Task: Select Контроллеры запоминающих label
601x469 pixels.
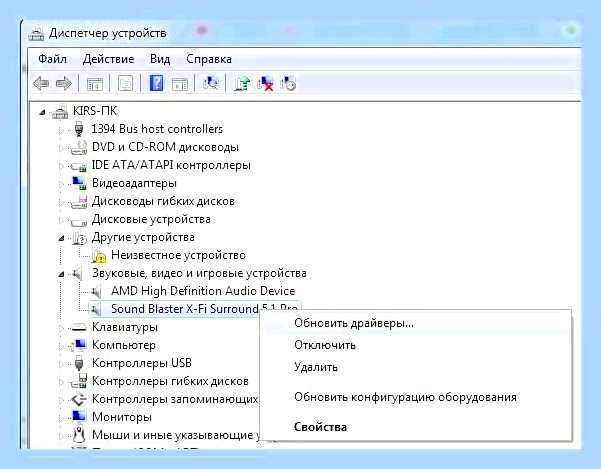Action: pyautogui.click(x=175, y=399)
